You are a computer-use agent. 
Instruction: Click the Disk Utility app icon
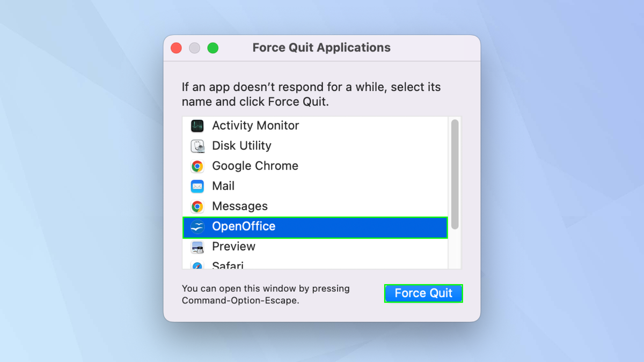[197, 145]
